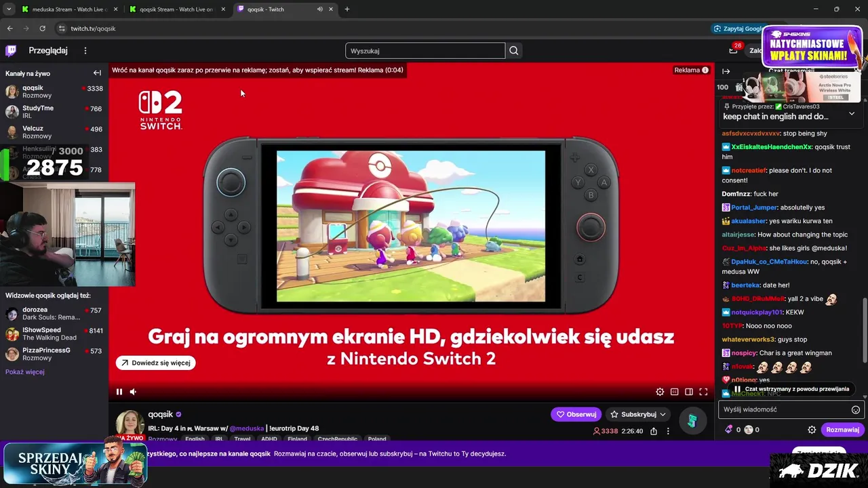Open player settings gear
Screen dimensions: 868x488
point(660,392)
